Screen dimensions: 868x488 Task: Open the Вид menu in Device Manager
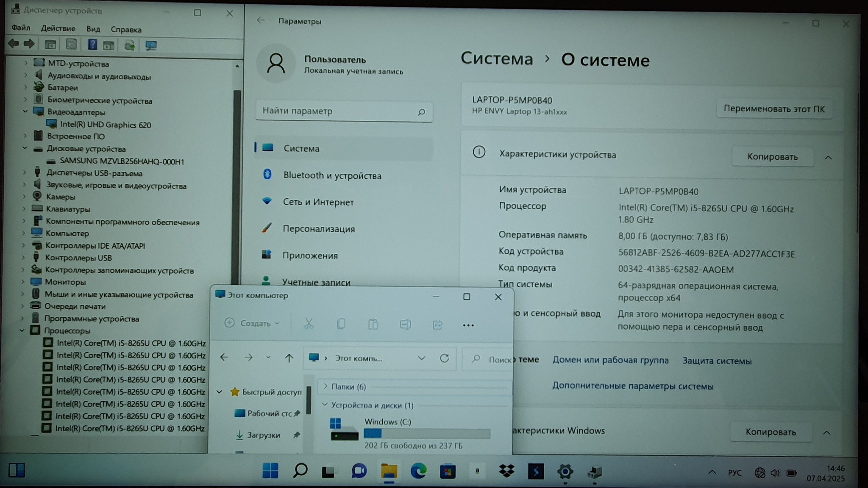93,29
